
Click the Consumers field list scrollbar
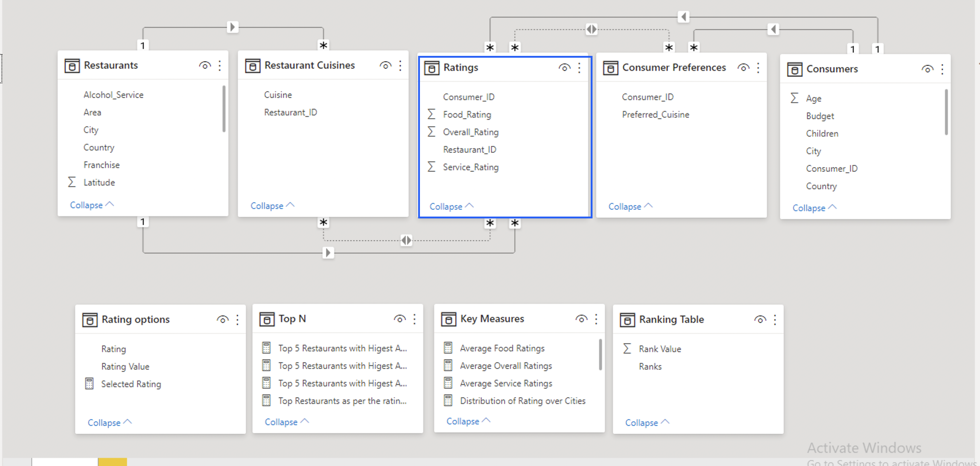click(946, 112)
